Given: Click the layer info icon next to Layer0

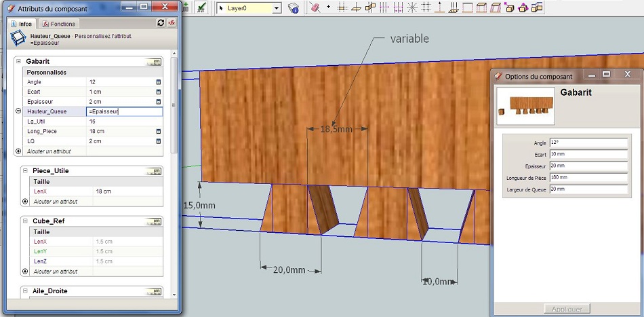Looking at the screenshot, I should tap(294, 8).
